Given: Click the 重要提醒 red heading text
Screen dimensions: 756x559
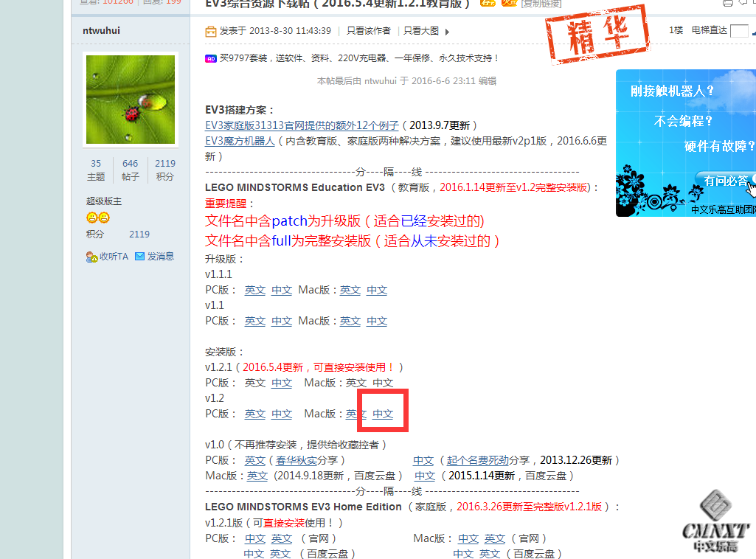Looking at the screenshot, I should point(226,204).
